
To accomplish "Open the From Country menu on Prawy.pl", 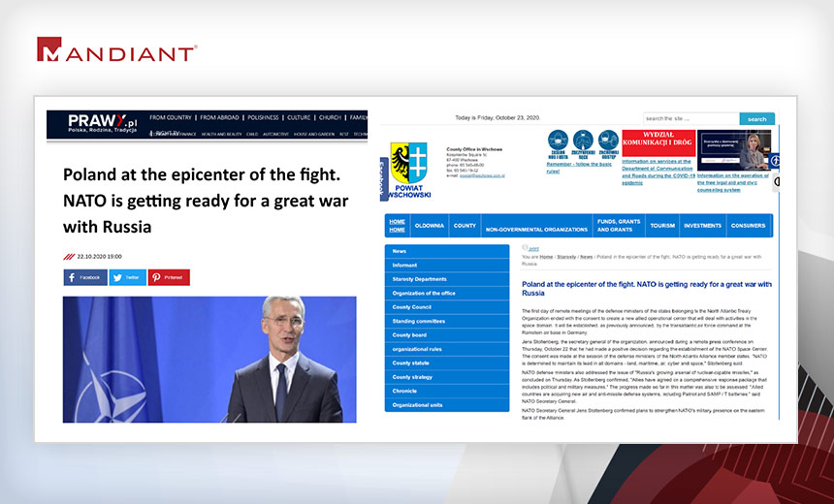I will click(171, 117).
